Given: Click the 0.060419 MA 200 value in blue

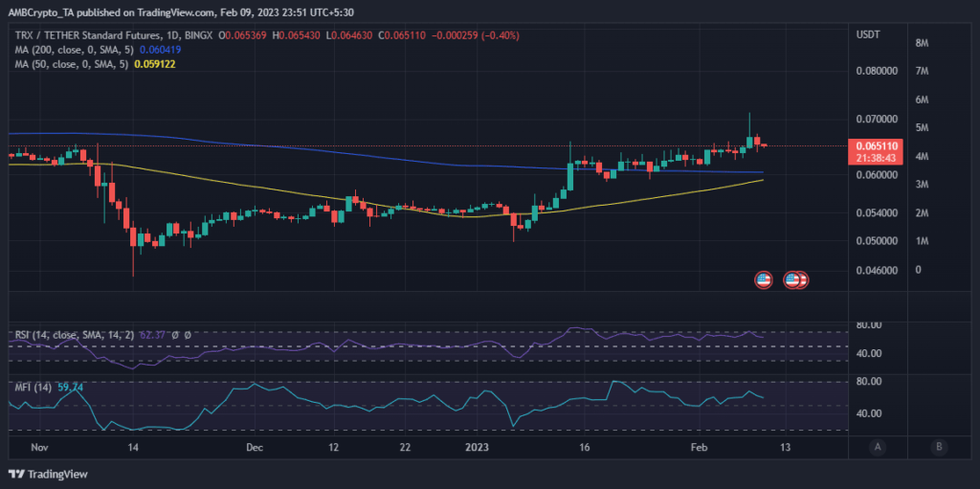Looking at the screenshot, I should (x=158, y=49).
